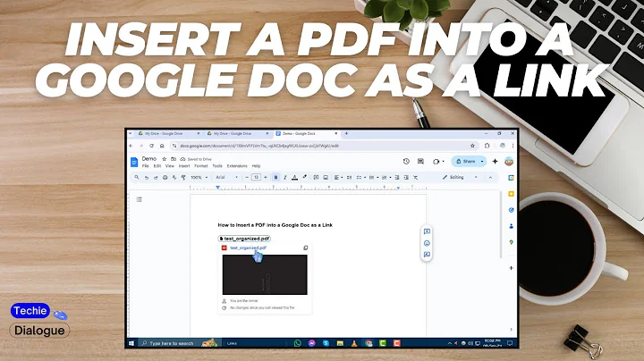
Task: Open the numbered list dropdown
Action: [386, 177]
